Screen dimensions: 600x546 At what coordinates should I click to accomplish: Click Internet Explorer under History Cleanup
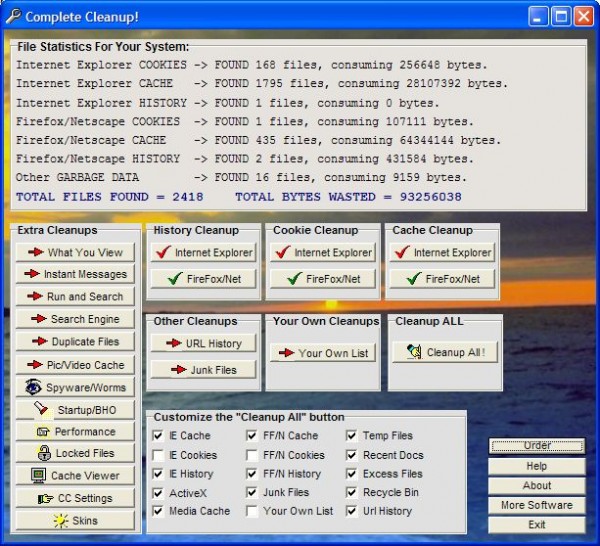tap(204, 253)
